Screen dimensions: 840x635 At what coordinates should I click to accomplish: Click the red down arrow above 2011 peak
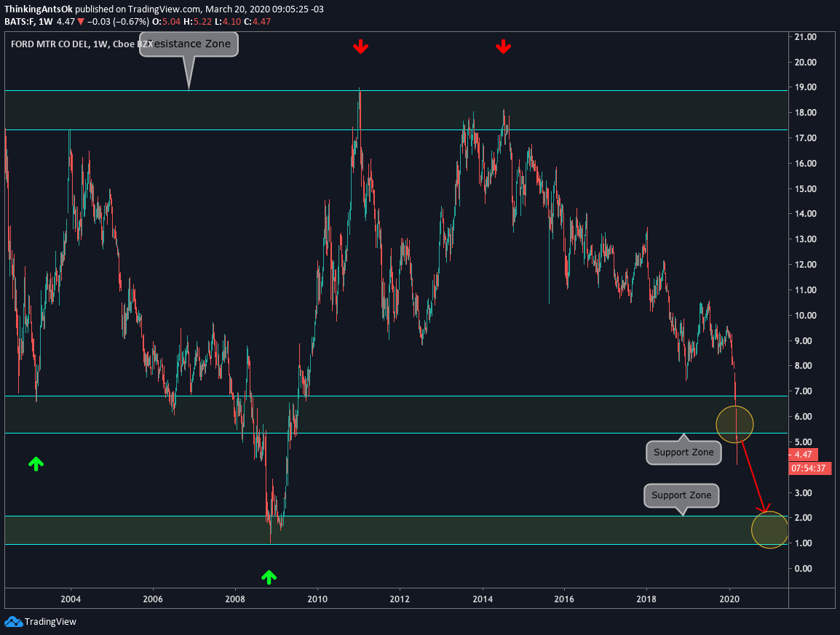click(x=360, y=47)
